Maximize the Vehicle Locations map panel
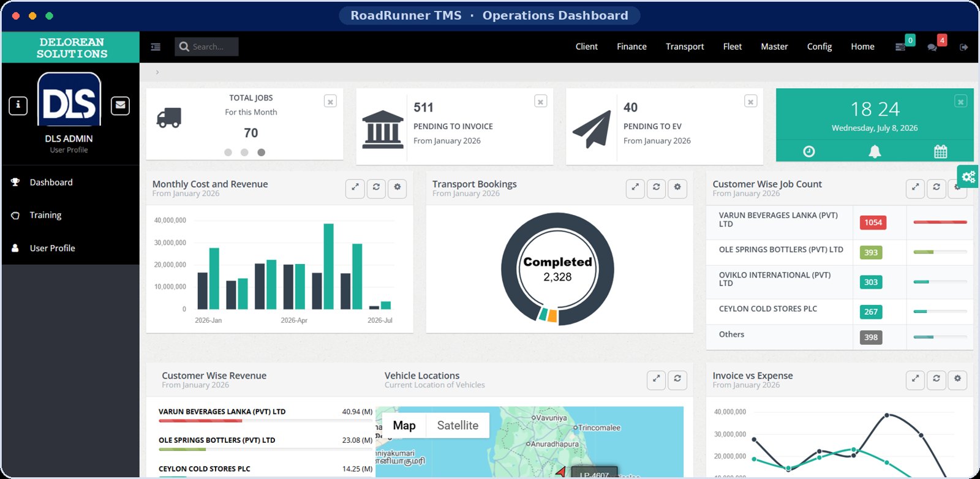Image resolution: width=980 pixels, height=479 pixels. click(656, 380)
